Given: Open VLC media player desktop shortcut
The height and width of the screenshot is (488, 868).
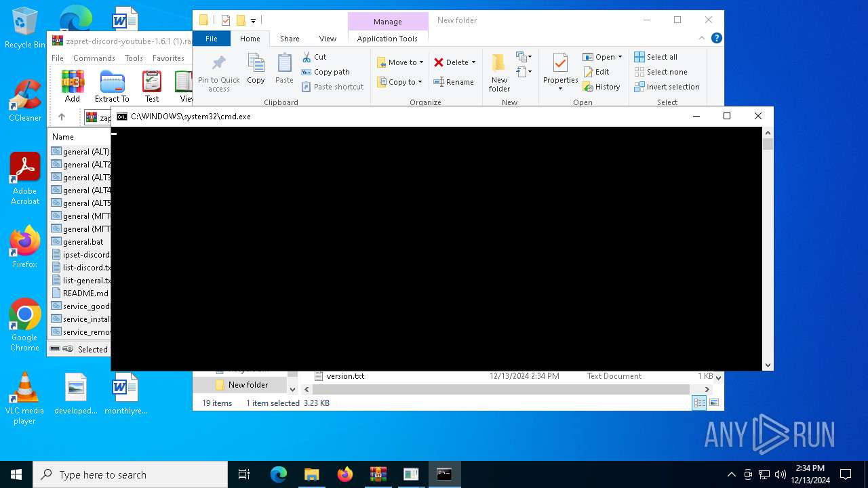Looking at the screenshot, I should pos(24,399).
